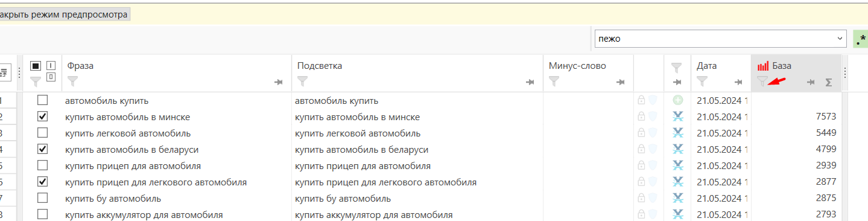Image resolution: width=868 pixels, height=221 pixels.
Task: Open the filter for the Минус-слово column
Action: point(554,81)
